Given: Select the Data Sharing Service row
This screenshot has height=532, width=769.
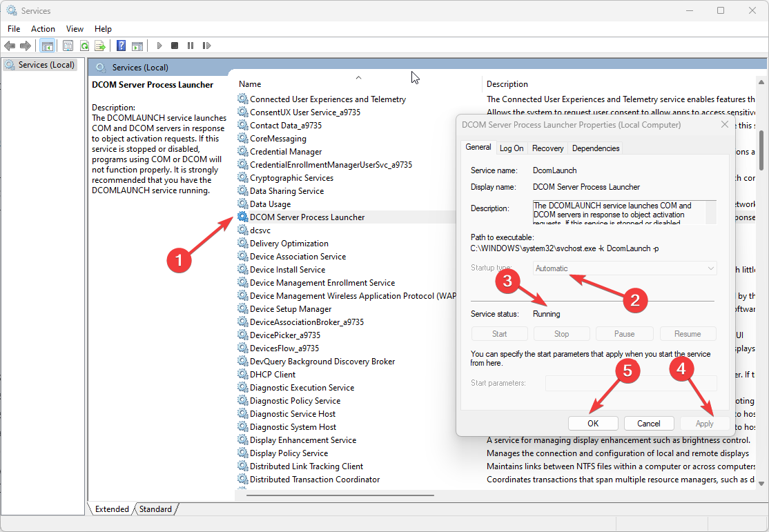Looking at the screenshot, I should pos(286,190).
